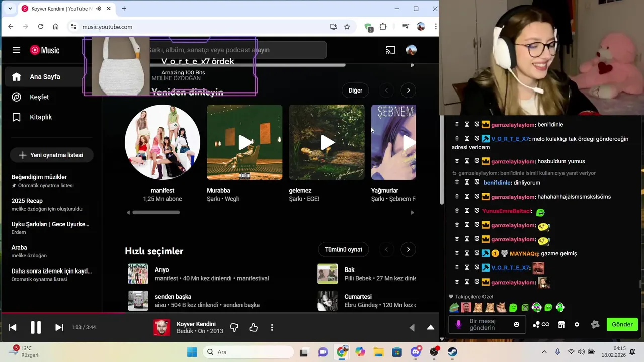644x362 pixels.
Task: Open the green shield extension
Action: (368, 27)
